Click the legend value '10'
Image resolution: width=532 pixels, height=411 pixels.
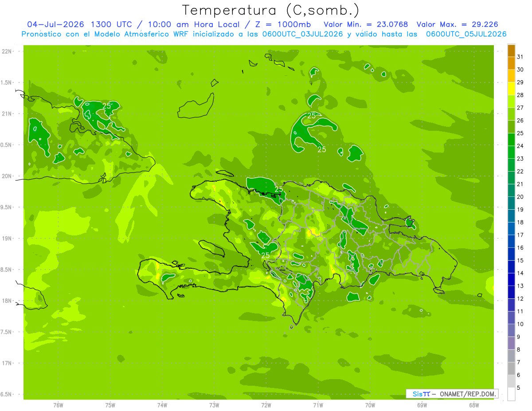coord(520,324)
